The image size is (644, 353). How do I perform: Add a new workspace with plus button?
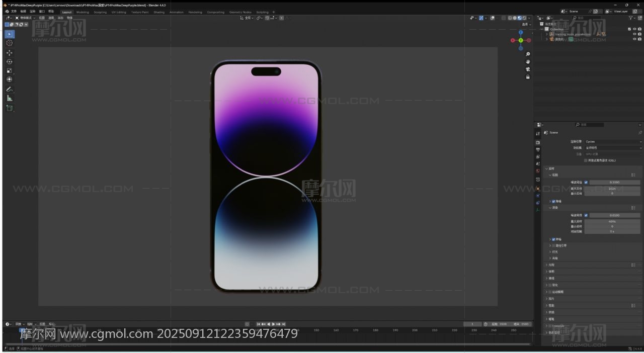(x=274, y=12)
